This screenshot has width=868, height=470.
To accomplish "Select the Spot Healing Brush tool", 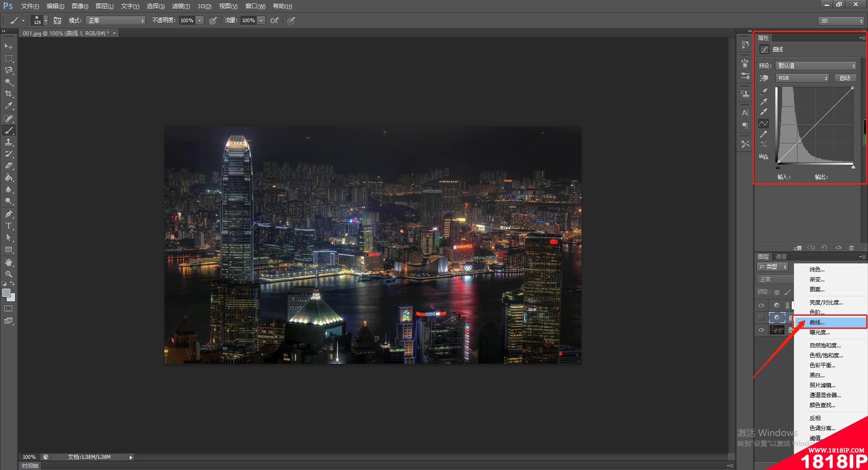I will coord(9,119).
